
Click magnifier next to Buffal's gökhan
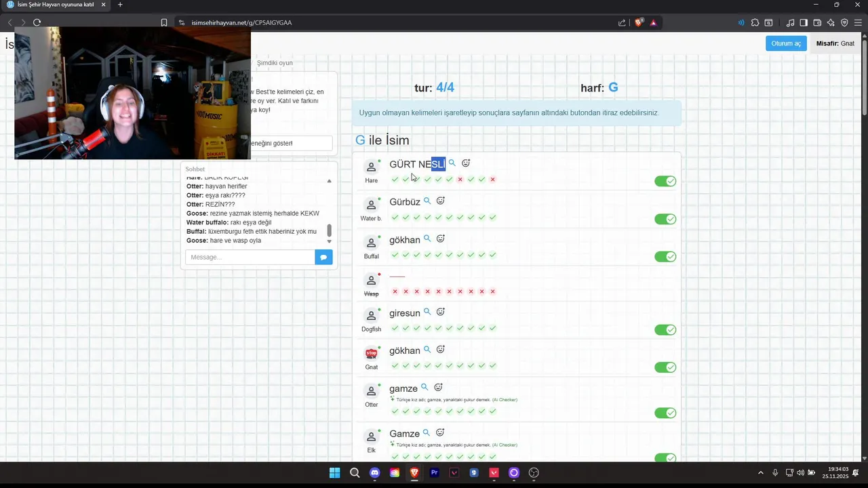[427, 239]
